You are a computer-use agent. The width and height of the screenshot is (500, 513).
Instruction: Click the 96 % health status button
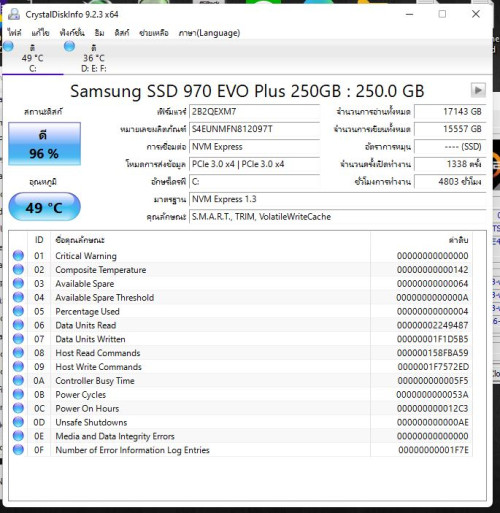[x=44, y=144]
